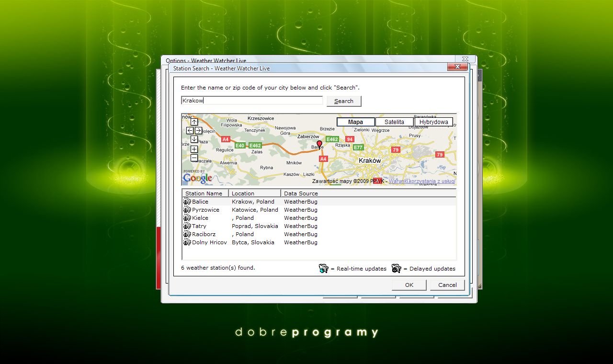Click the 6 weather station(s) found status
Screen dimensions: 613x364
tap(218, 268)
